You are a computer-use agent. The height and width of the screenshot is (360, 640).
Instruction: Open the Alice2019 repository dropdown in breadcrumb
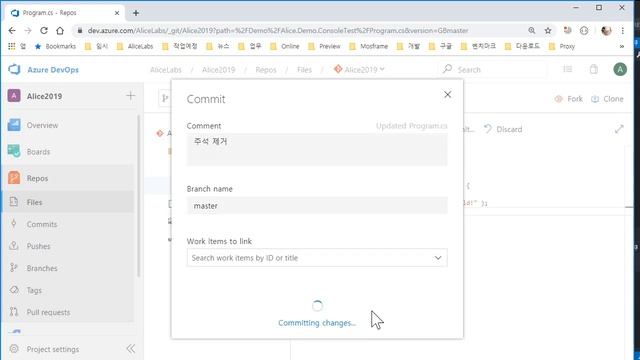tap(360, 70)
